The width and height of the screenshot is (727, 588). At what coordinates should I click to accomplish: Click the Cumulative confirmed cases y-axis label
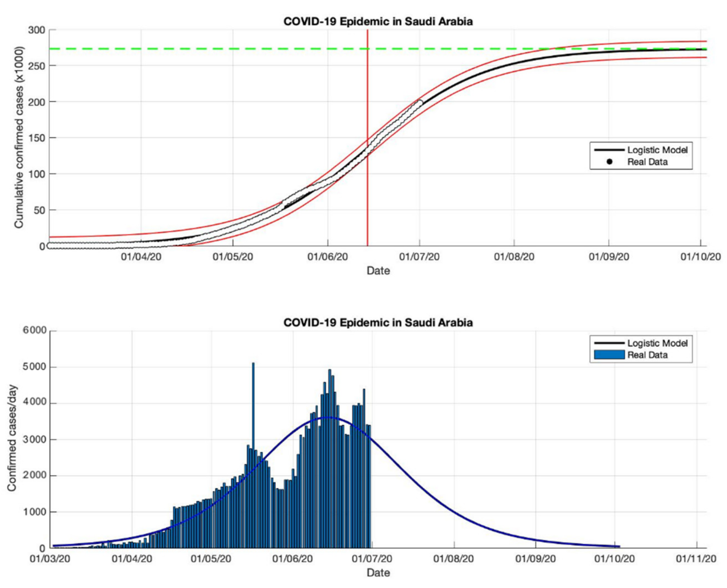click(19, 138)
